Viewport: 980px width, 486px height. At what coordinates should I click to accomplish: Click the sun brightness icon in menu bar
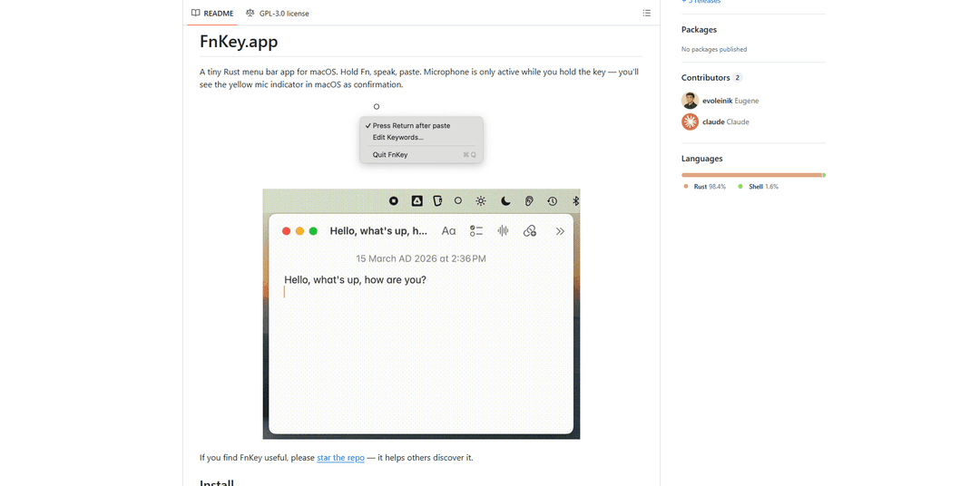(481, 200)
